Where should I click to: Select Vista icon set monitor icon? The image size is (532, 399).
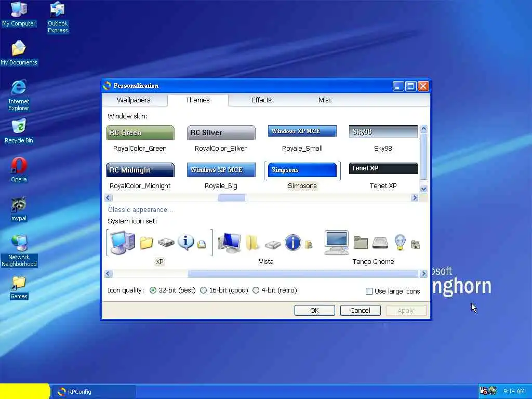229,243
